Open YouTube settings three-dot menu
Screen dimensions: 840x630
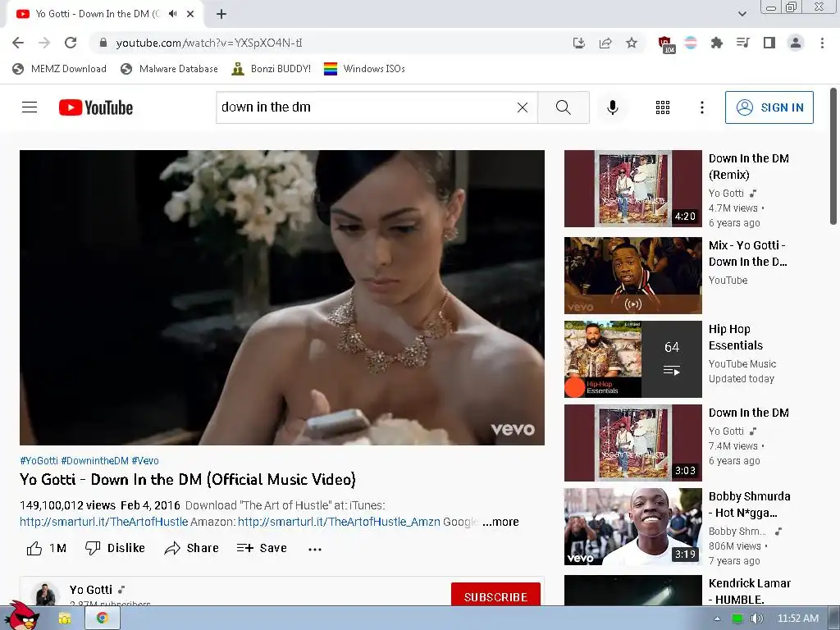tap(702, 107)
